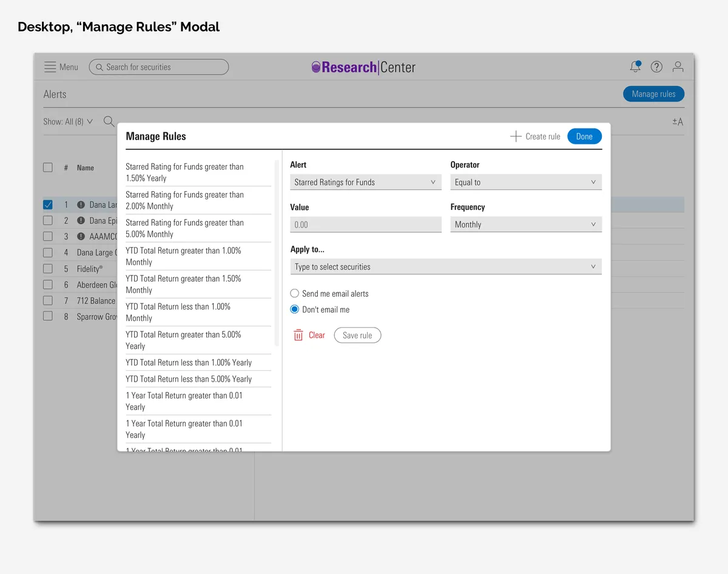The height and width of the screenshot is (574, 728).
Task: Check the checkbox for Fidelity row
Action: coord(48,268)
